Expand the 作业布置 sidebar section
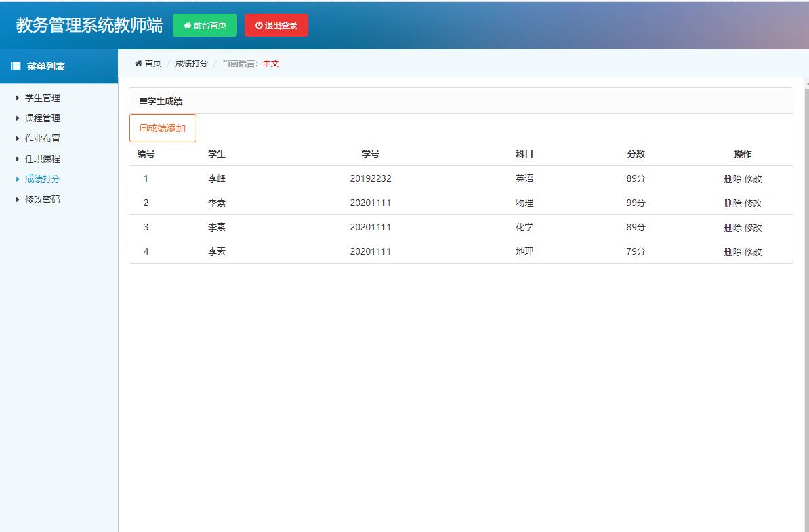This screenshot has height=532, width=809. (x=41, y=138)
